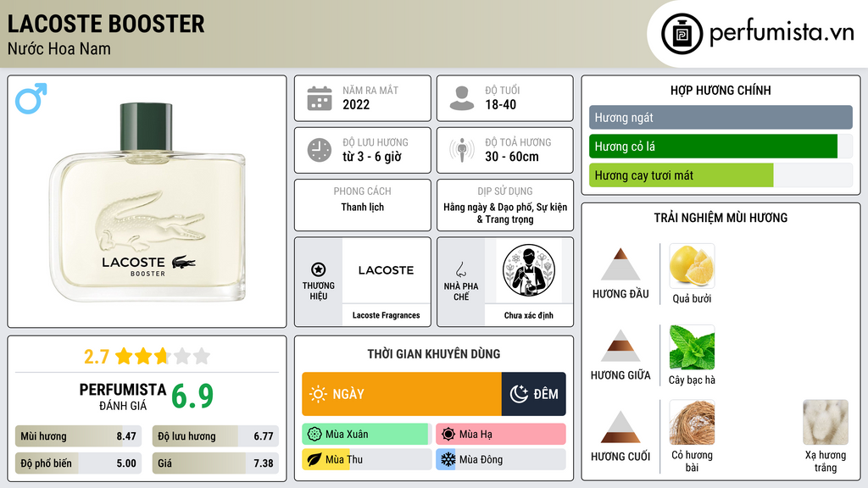Click the Độ phổ biến 5.00 score bar
The height and width of the screenshot is (488, 868).
[x=79, y=463]
